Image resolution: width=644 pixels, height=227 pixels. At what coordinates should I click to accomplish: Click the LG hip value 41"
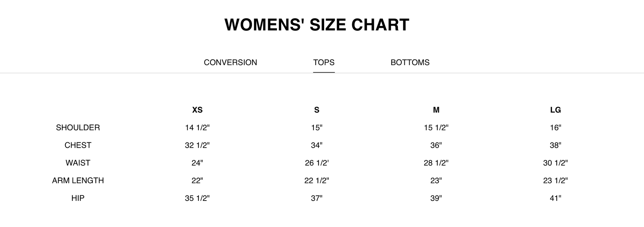555,198
